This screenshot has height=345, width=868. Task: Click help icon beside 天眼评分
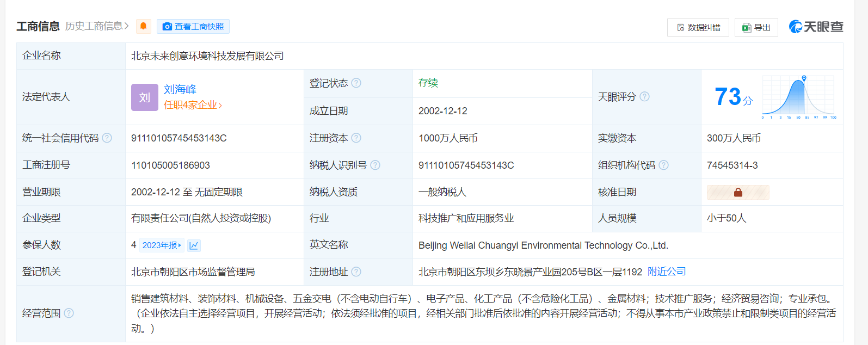coord(644,96)
